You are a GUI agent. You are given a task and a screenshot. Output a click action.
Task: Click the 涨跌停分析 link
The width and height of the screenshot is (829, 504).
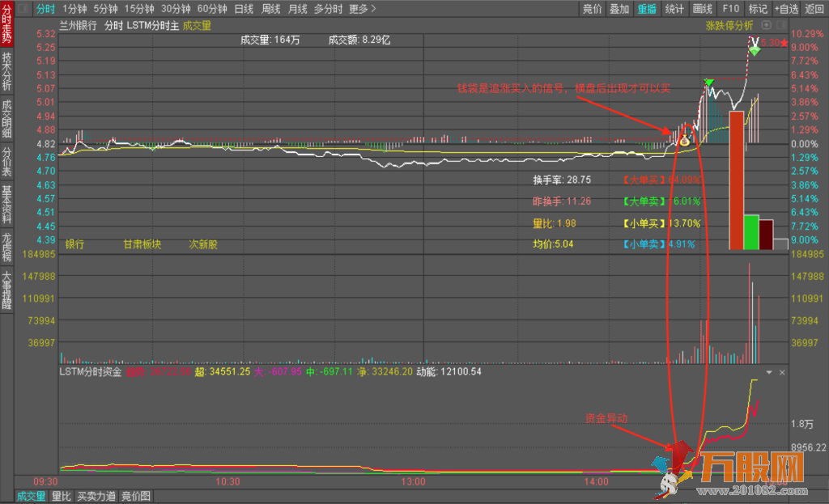coord(729,25)
